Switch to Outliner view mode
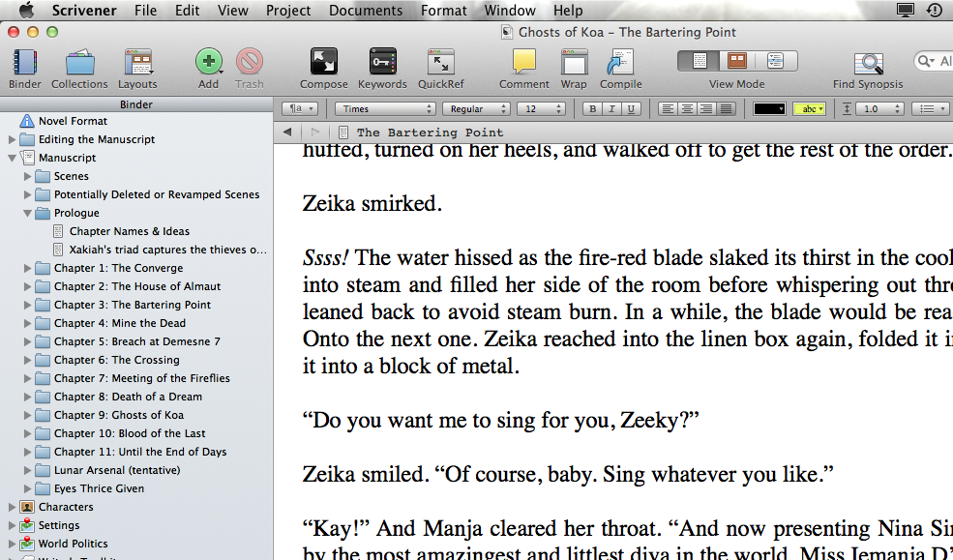Screen dimensions: 953x560 tap(776, 61)
